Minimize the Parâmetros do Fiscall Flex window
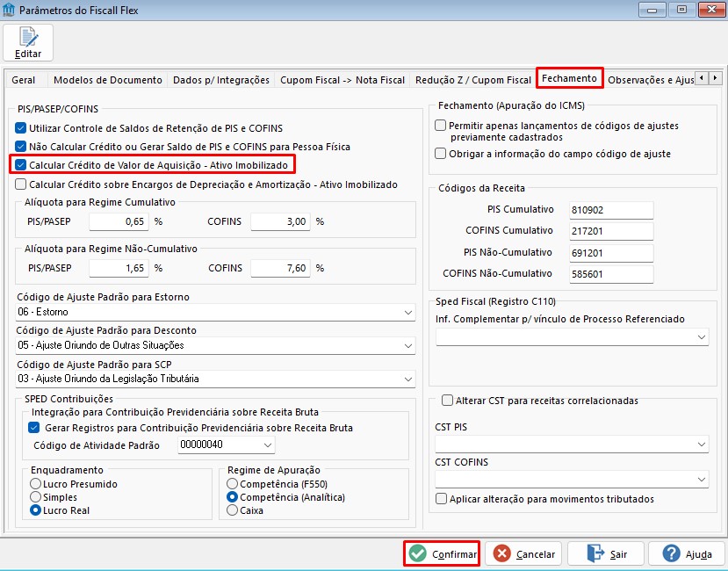The height and width of the screenshot is (571, 728). 652,10
